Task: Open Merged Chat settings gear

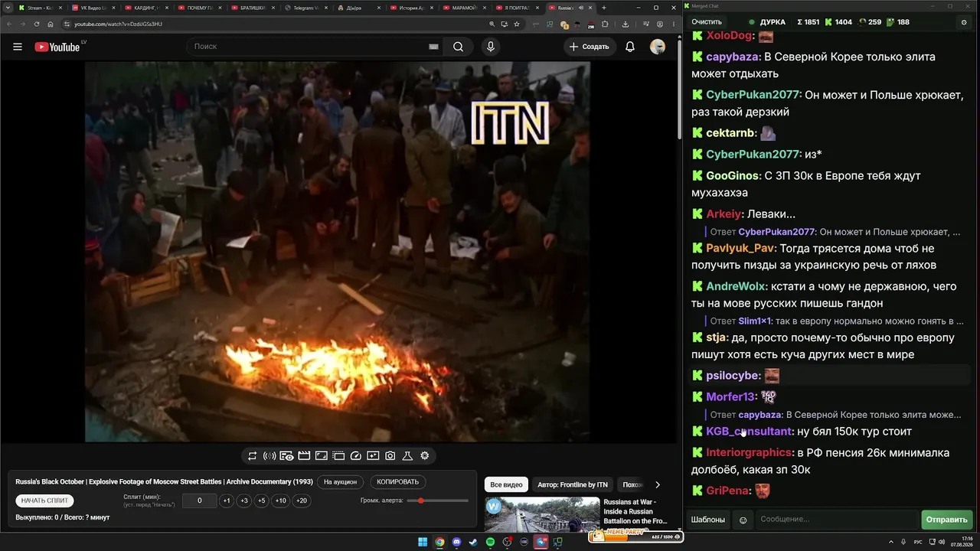Action: coord(964,22)
